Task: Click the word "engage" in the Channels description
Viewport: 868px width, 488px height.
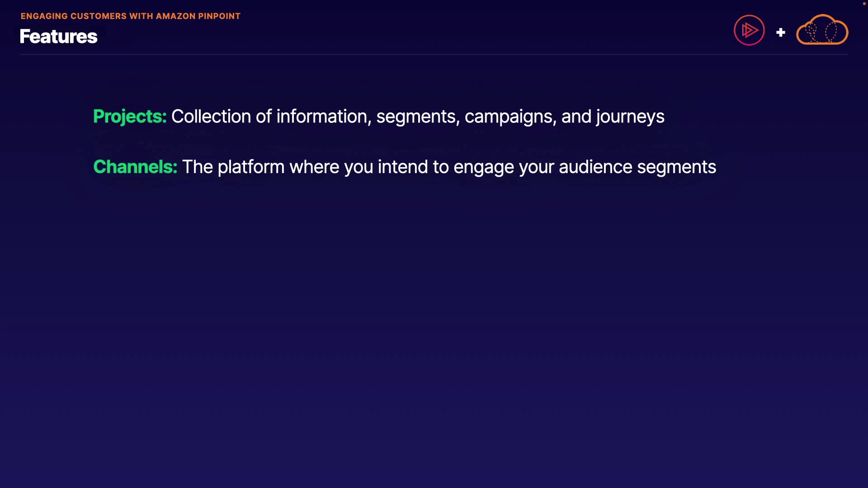Action: click(484, 167)
